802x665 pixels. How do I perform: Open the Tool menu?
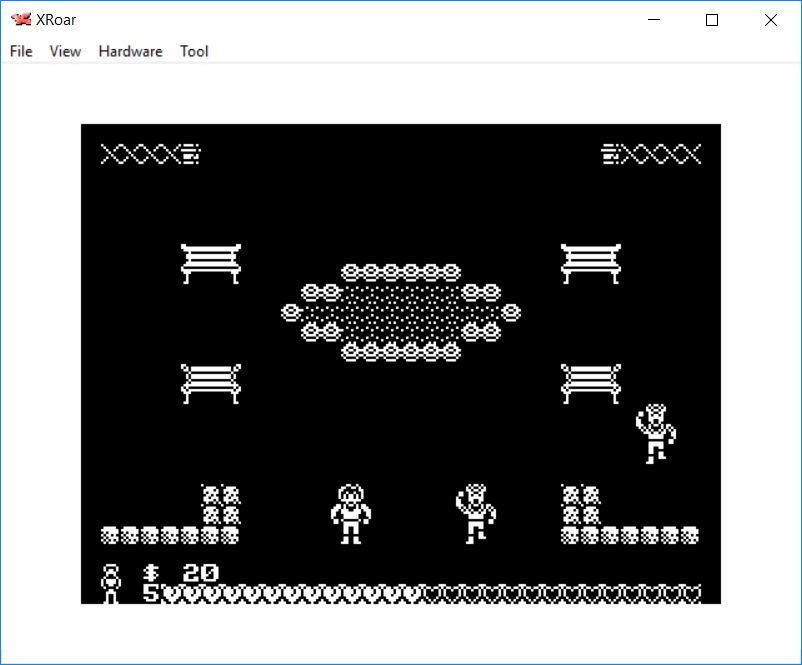(x=194, y=51)
